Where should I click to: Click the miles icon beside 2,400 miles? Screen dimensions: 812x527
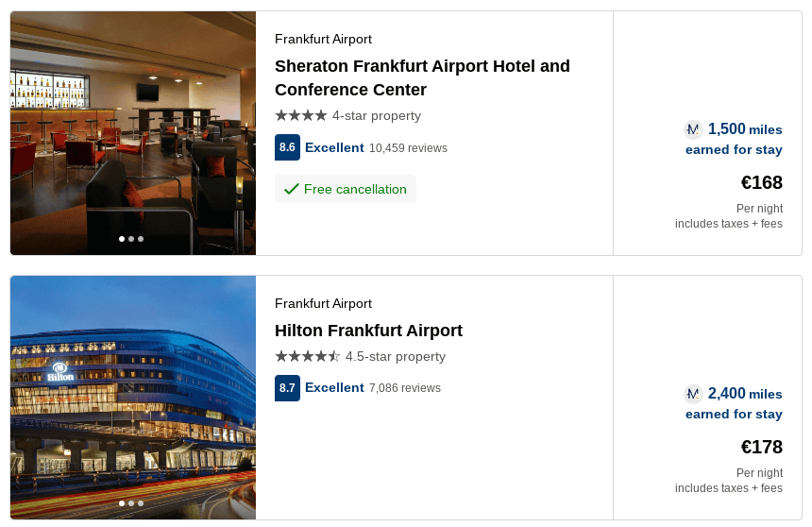[693, 394]
